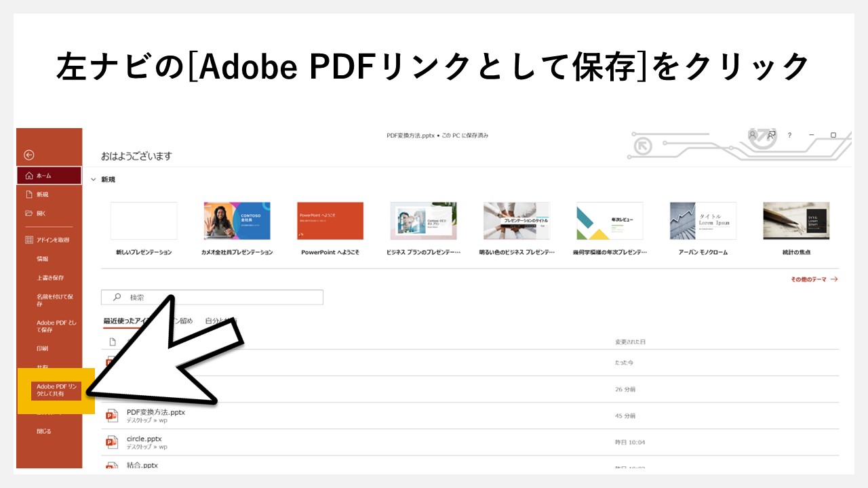The width and height of the screenshot is (868, 488).
Task: Open その他のテーマ link
Action: [x=810, y=279]
